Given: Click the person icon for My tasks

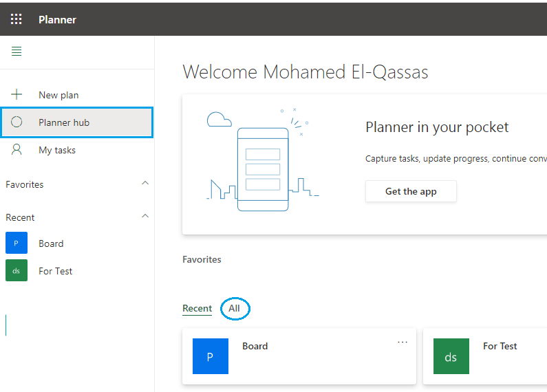Looking at the screenshot, I should (17, 150).
